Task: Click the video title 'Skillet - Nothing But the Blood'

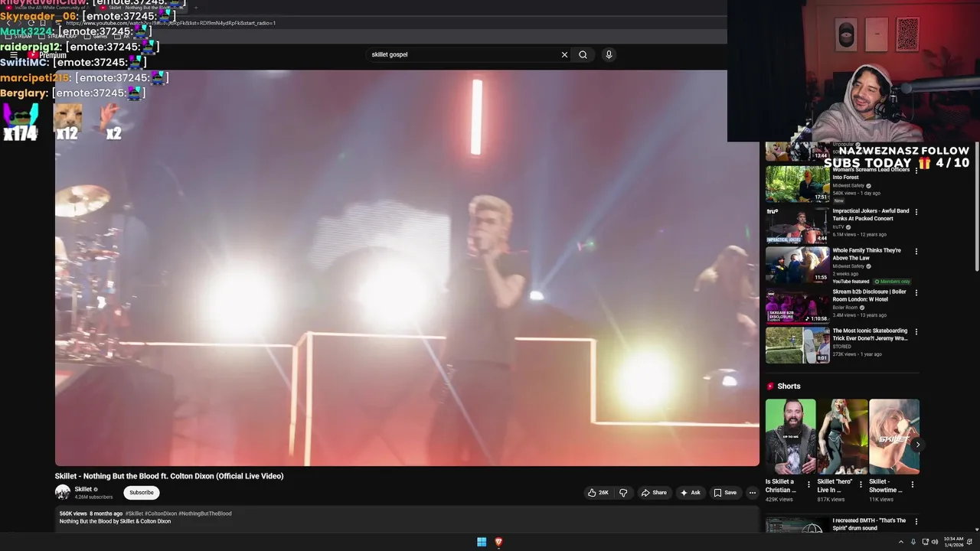Action: tap(169, 476)
